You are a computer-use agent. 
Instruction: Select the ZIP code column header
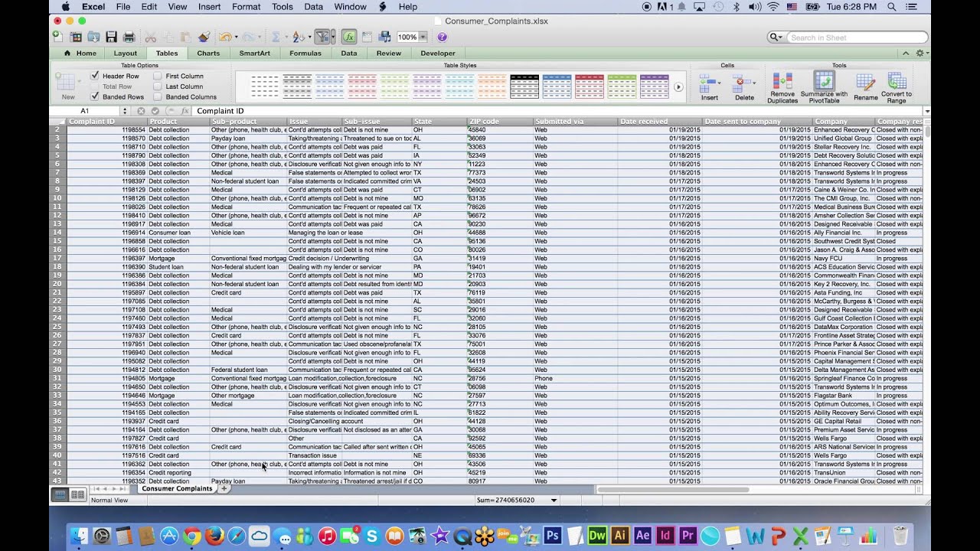point(499,121)
